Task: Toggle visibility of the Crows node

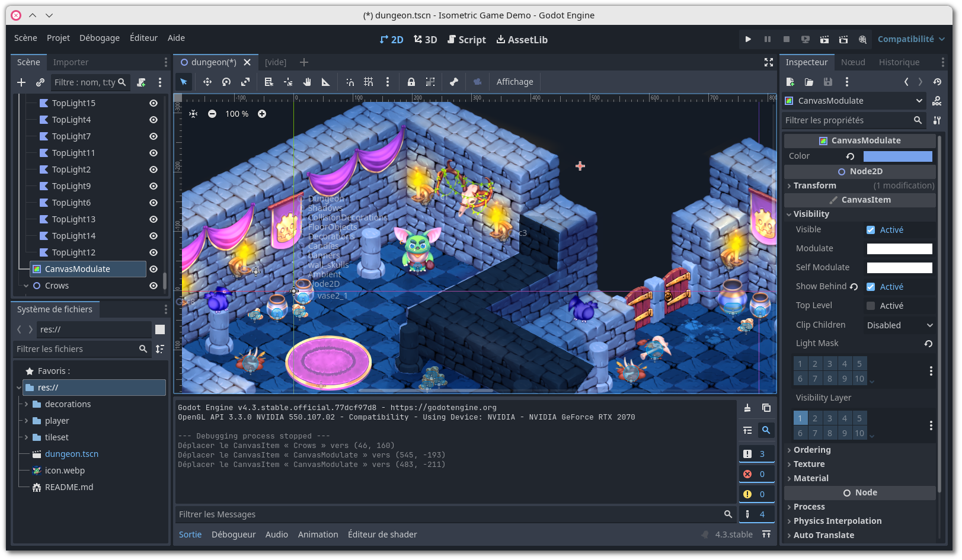Action: (x=154, y=286)
